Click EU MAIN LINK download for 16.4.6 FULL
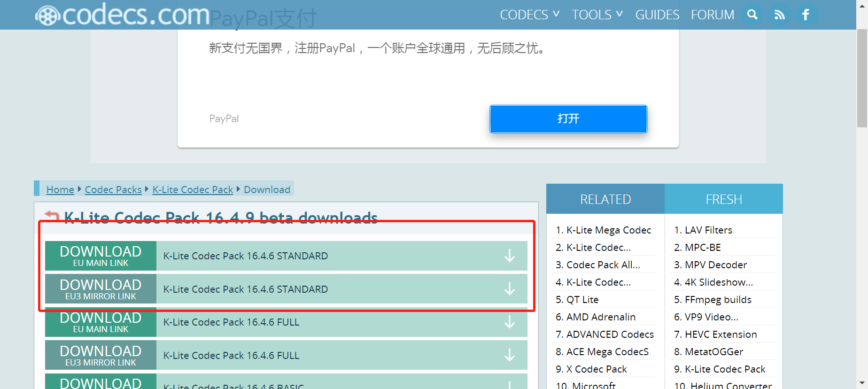This screenshot has width=868, height=389. 101,322
